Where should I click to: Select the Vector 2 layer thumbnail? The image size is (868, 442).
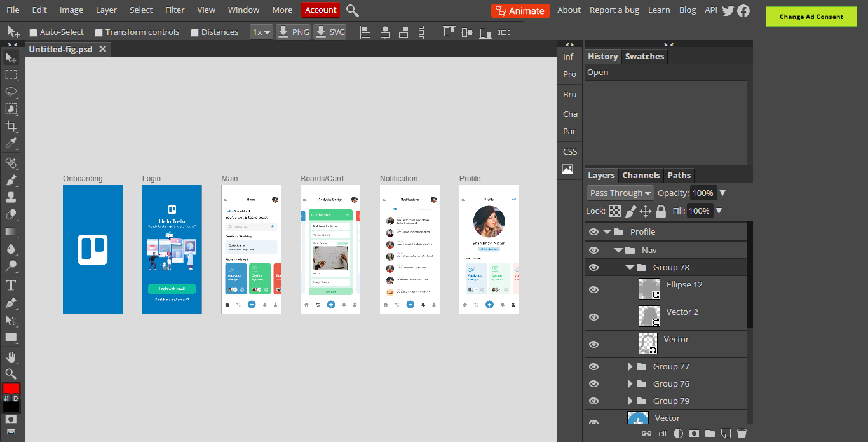(648, 316)
